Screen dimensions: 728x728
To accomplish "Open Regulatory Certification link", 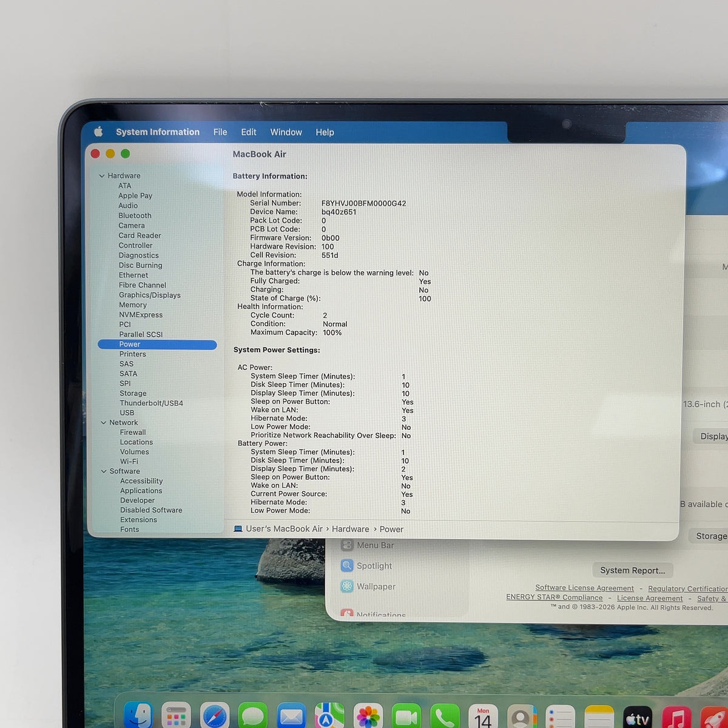I will coord(687,588).
